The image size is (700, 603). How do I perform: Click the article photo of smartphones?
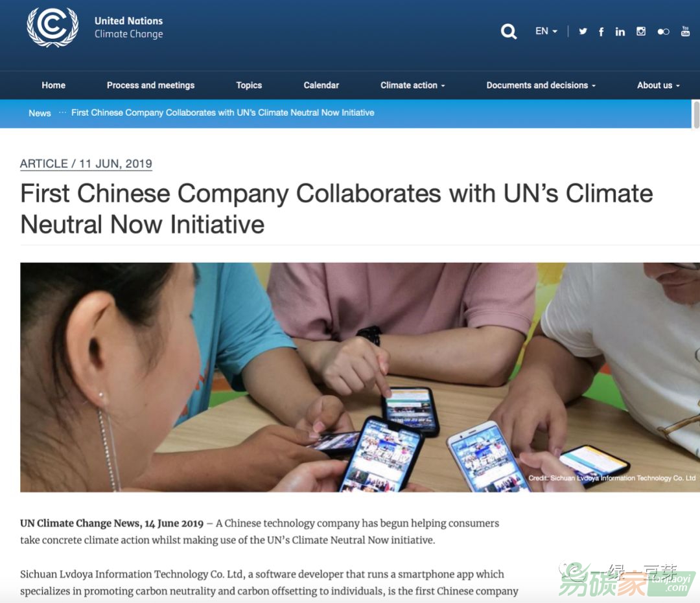click(360, 378)
